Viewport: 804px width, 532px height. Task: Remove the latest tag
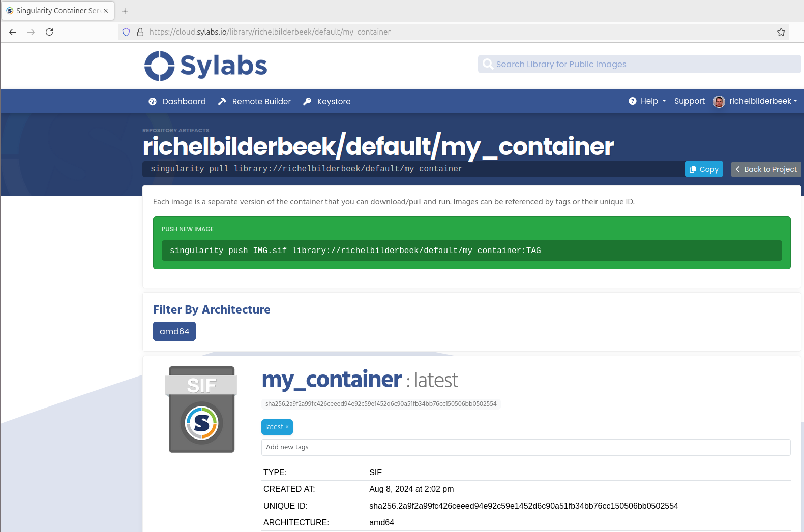[x=287, y=427]
